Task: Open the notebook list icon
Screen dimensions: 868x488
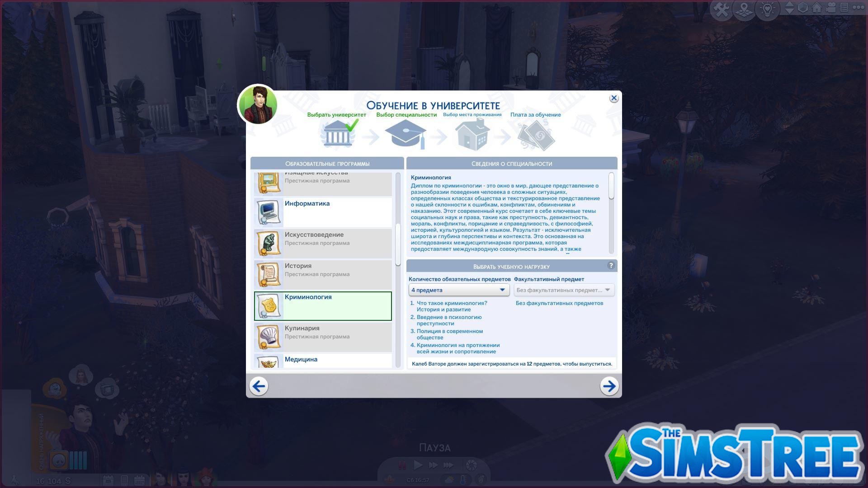Action: coord(844,8)
